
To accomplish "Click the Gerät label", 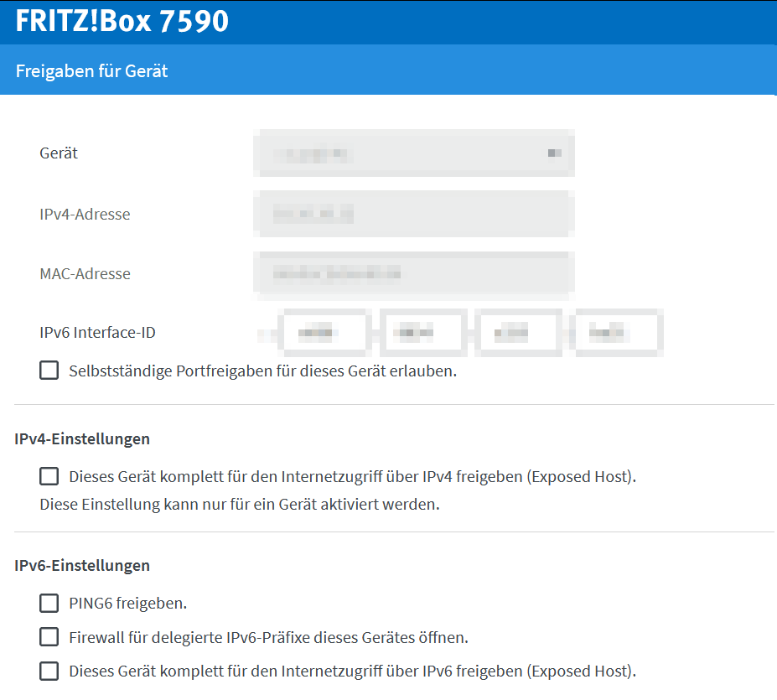I will [59, 153].
